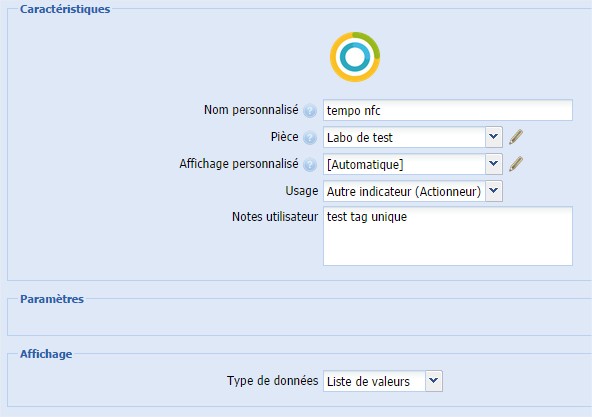This screenshot has height=417, width=592.
Task: Expand the Usage dropdown arrow
Action: (493, 191)
